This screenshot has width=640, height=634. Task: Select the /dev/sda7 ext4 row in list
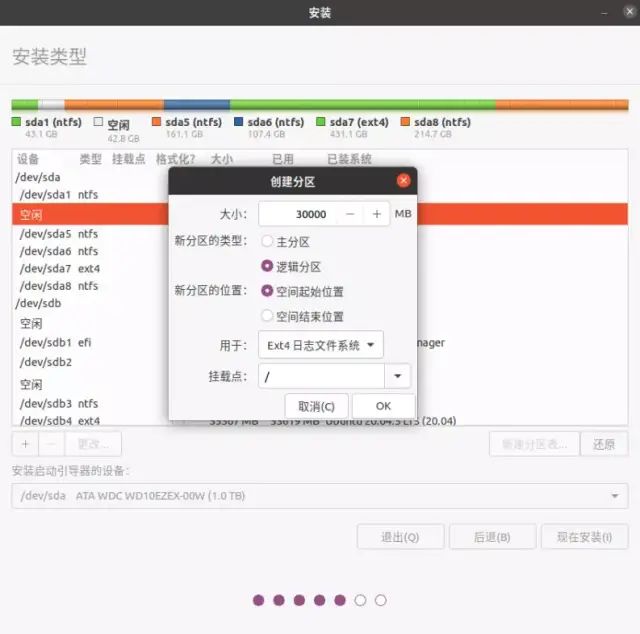60,269
